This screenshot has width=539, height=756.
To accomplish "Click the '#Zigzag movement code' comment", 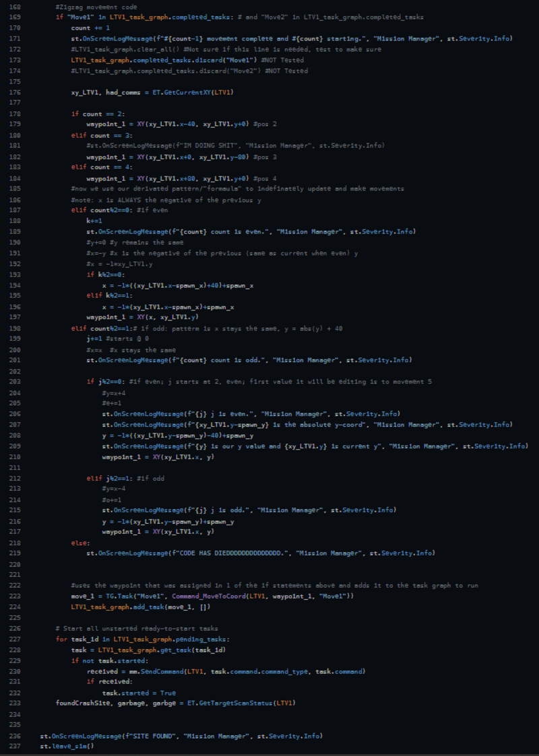I will coord(96,7).
